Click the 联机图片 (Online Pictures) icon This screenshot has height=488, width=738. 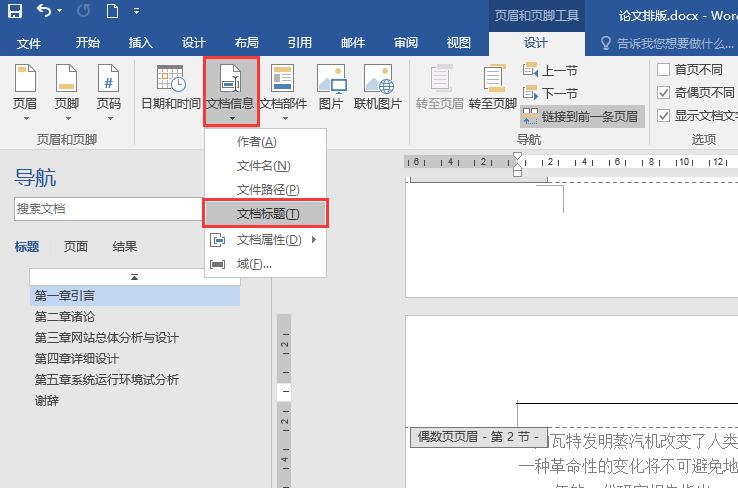[x=378, y=80]
